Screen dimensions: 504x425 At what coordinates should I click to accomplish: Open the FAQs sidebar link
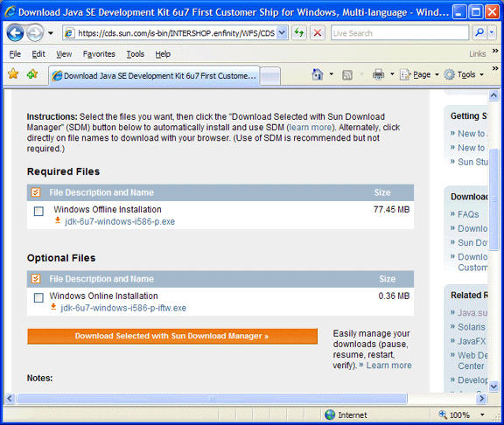[468, 214]
